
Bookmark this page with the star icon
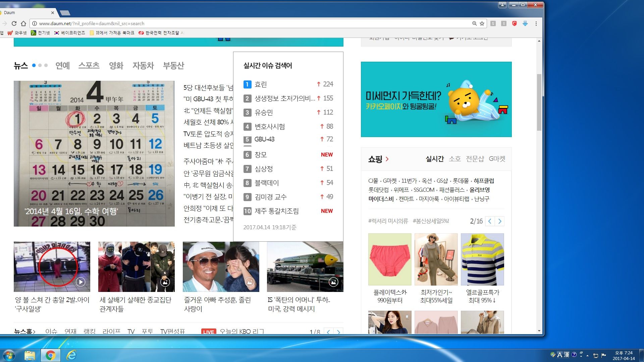[x=482, y=23]
